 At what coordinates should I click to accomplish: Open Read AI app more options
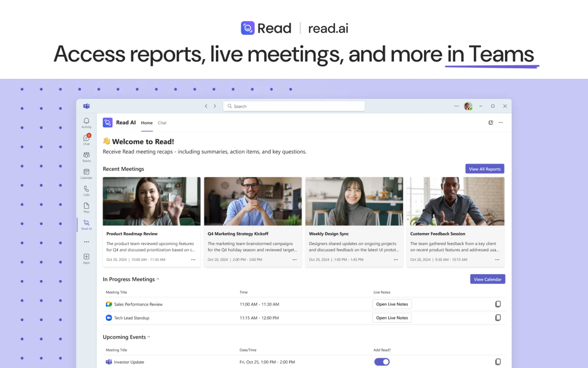click(x=501, y=123)
